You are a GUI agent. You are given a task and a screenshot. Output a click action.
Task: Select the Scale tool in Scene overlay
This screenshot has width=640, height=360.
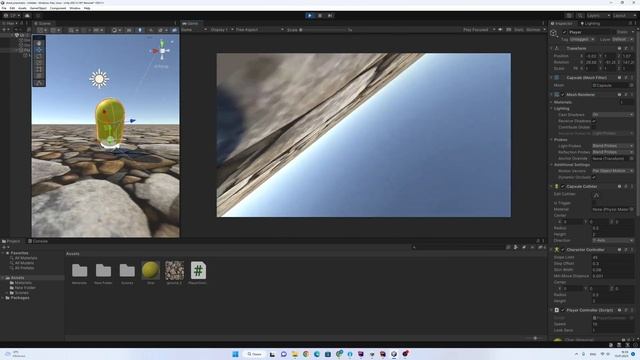pos(39,63)
